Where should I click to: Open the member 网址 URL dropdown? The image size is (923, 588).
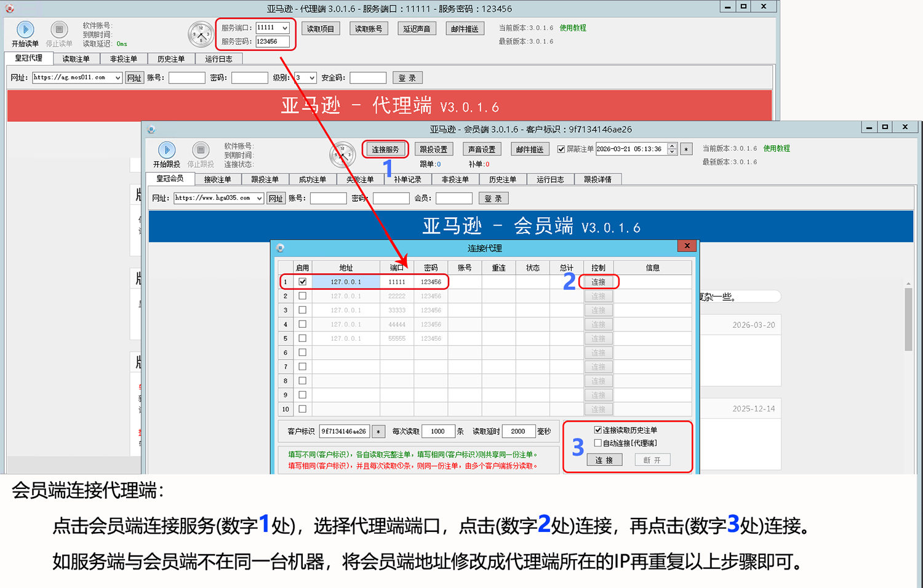(x=260, y=199)
